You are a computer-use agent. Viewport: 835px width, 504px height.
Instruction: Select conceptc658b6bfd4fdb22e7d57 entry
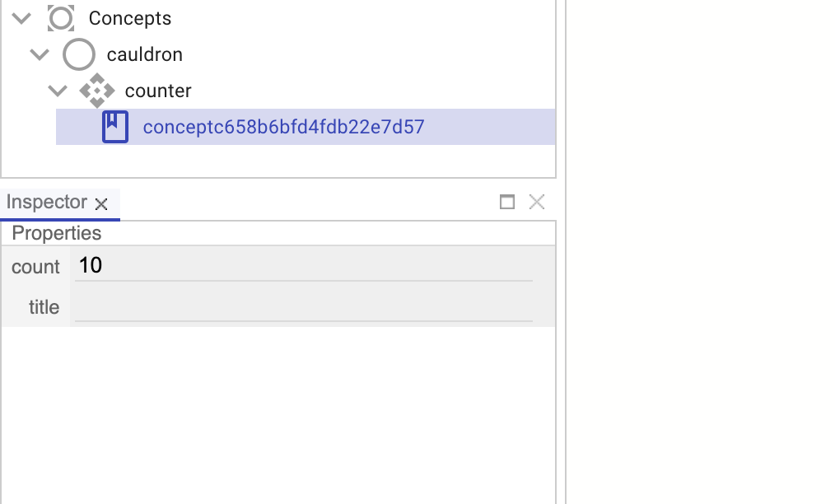point(283,127)
